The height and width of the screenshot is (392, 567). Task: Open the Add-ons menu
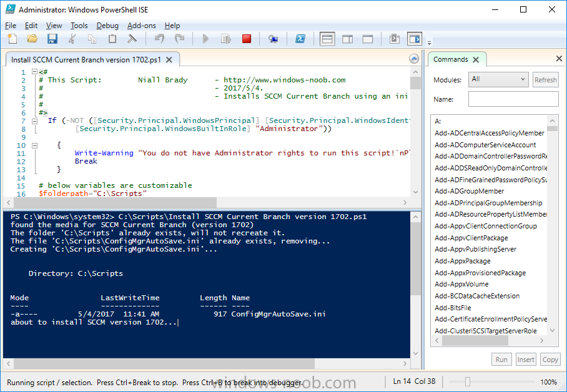coord(141,26)
